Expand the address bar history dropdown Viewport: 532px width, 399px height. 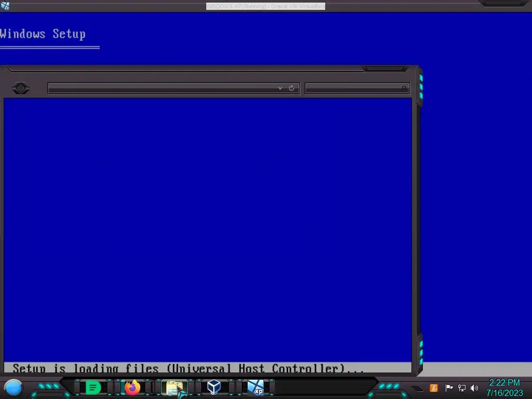pyautogui.click(x=280, y=88)
